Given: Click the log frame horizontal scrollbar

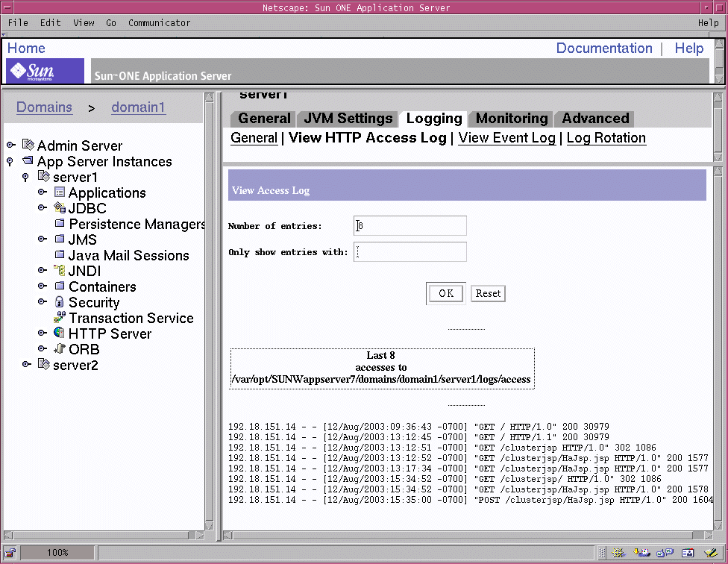Looking at the screenshot, I should coord(468,535).
